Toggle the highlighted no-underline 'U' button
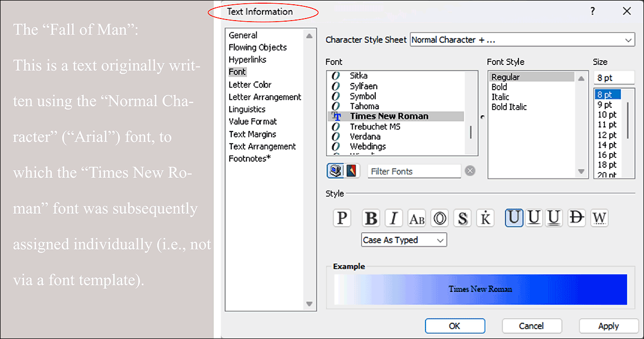 coord(514,218)
